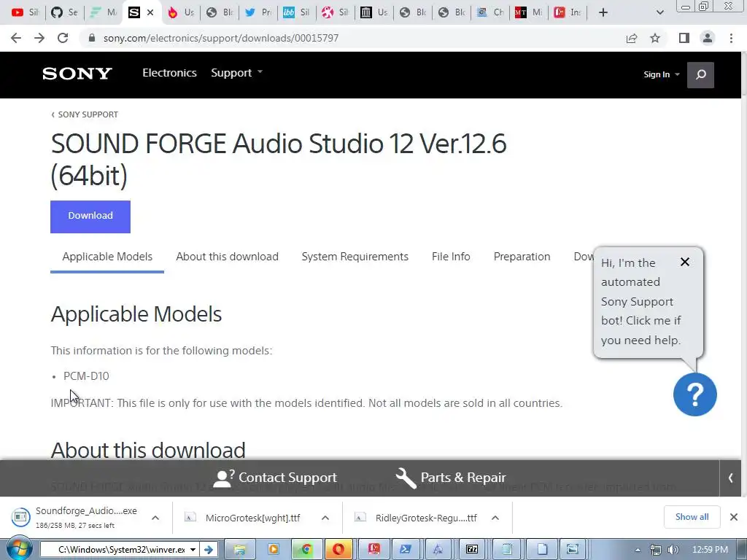This screenshot has width=747, height=560.
Task: Show hidden system tray icons
Action: coord(638,550)
